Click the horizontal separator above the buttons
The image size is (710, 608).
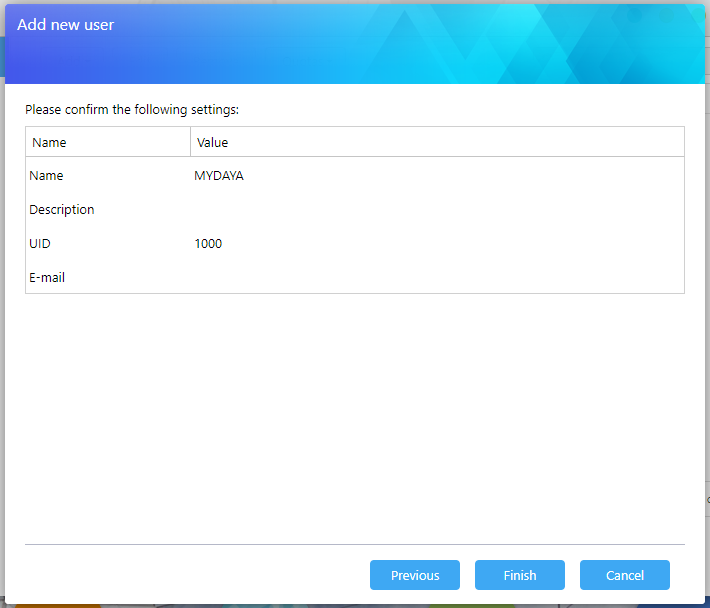tap(355, 544)
